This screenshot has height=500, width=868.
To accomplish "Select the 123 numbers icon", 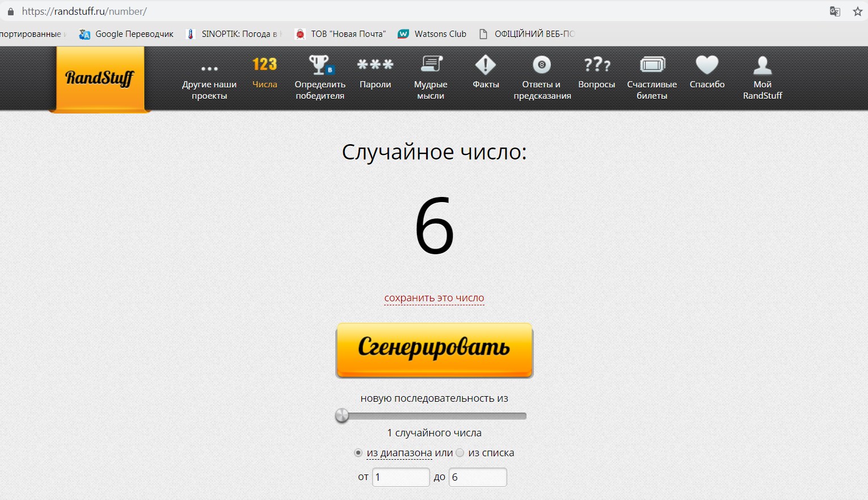I will [x=264, y=65].
